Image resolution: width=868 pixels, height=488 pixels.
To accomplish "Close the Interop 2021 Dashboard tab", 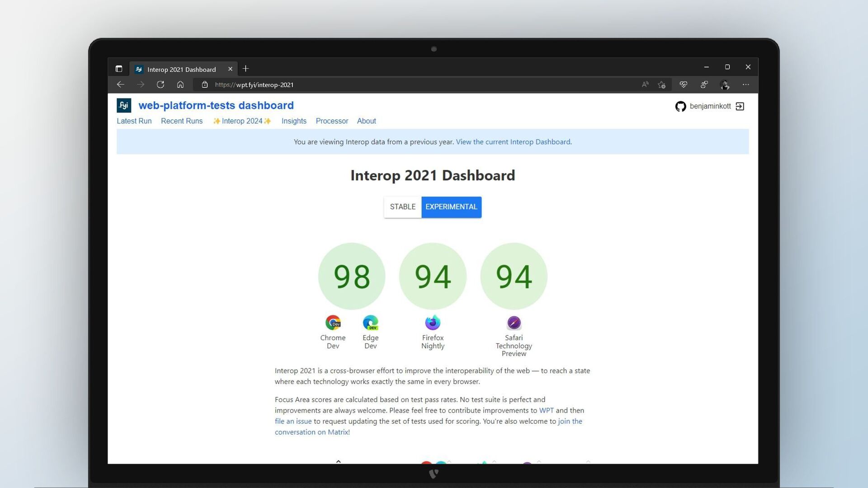I will [230, 69].
